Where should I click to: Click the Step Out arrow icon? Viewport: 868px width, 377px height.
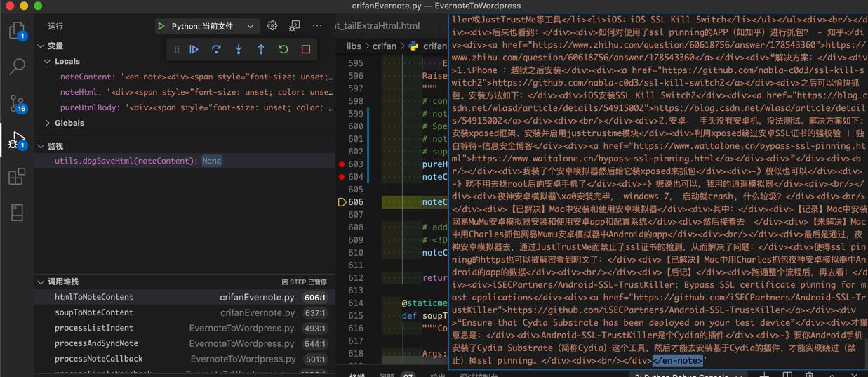[x=261, y=49]
